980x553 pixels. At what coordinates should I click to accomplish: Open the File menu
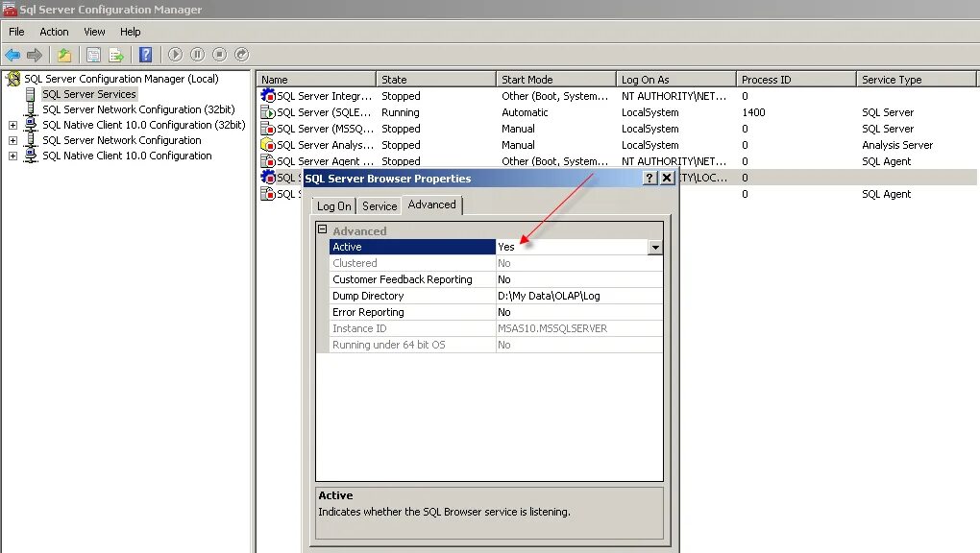coord(16,32)
